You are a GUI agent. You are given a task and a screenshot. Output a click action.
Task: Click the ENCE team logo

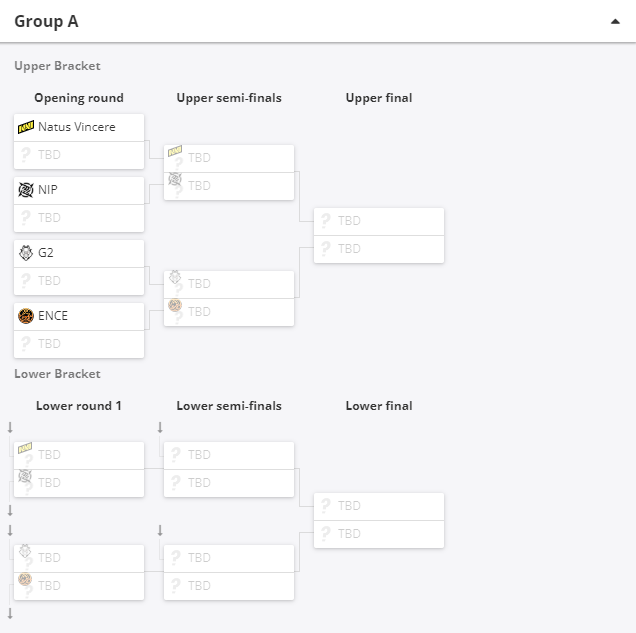[26, 316]
